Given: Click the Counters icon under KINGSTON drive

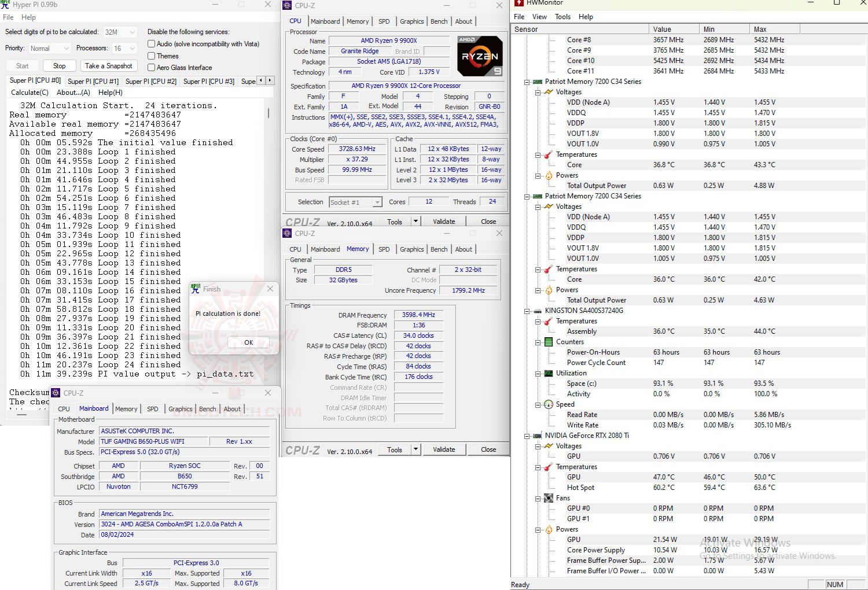Looking at the screenshot, I should point(549,342).
